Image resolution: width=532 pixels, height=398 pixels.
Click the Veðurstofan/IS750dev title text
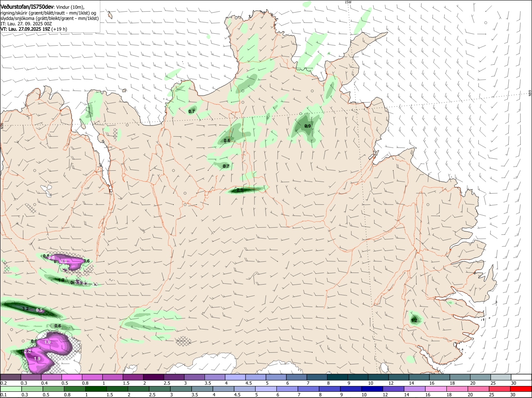pos(27,7)
